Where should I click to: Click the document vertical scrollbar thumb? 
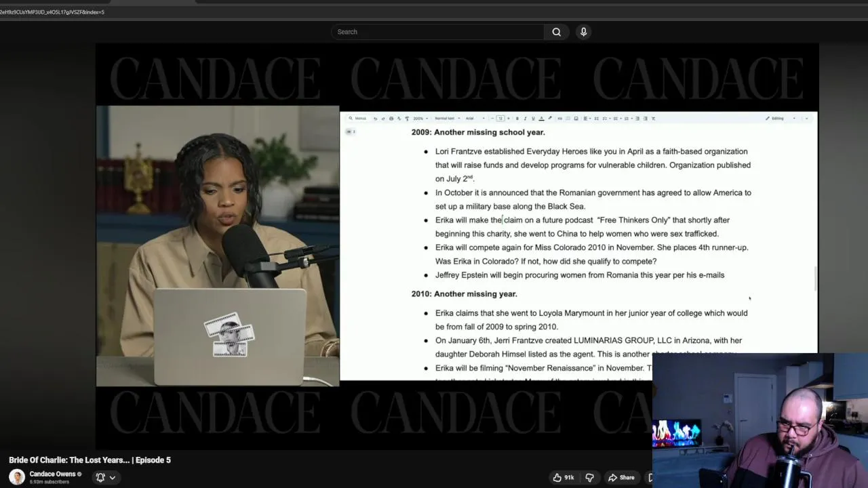814,279
